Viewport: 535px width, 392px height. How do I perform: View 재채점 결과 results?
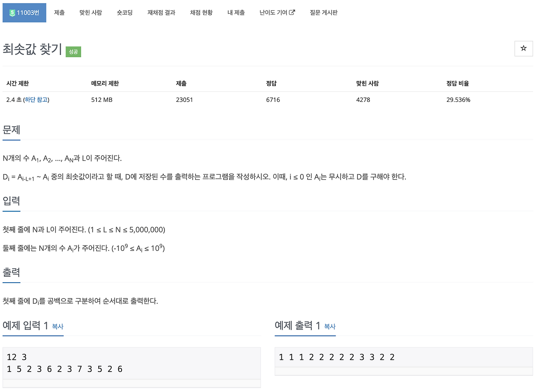click(x=161, y=13)
